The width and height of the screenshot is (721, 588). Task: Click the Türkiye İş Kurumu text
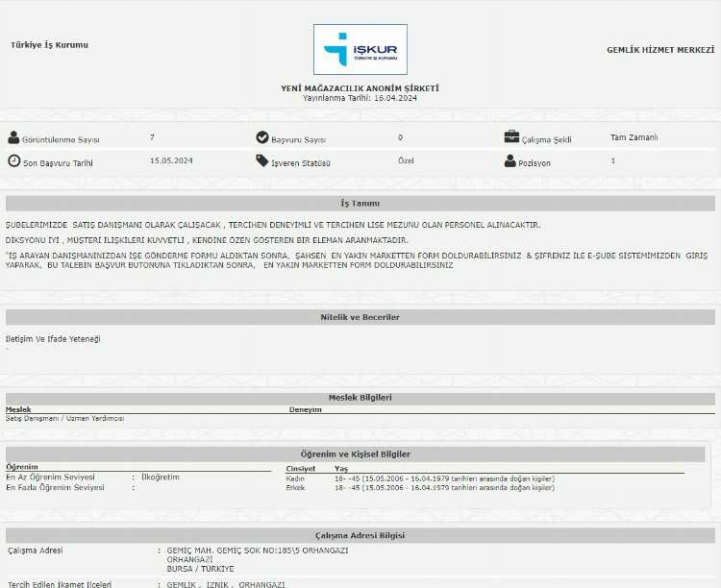pos(49,45)
